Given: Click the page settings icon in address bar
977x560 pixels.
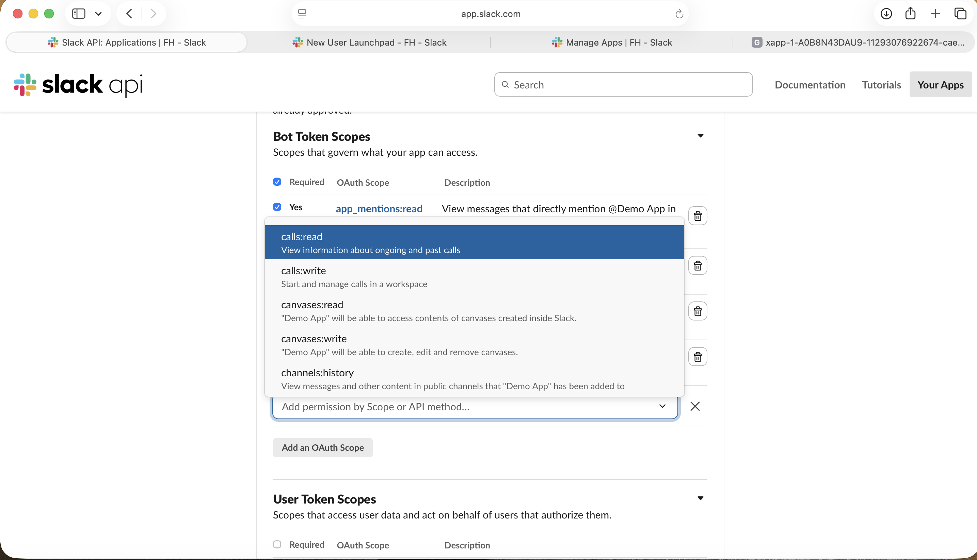Looking at the screenshot, I should [302, 14].
